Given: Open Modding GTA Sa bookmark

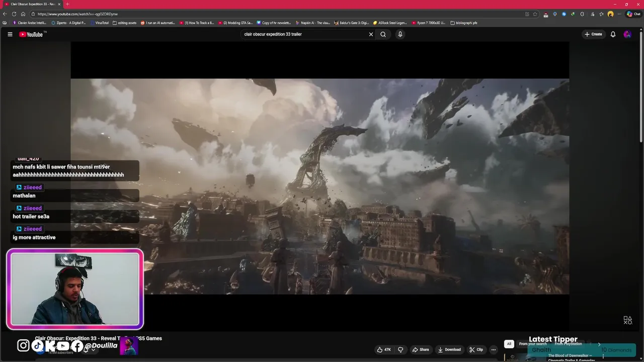Looking at the screenshot, I should pos(235,23).
